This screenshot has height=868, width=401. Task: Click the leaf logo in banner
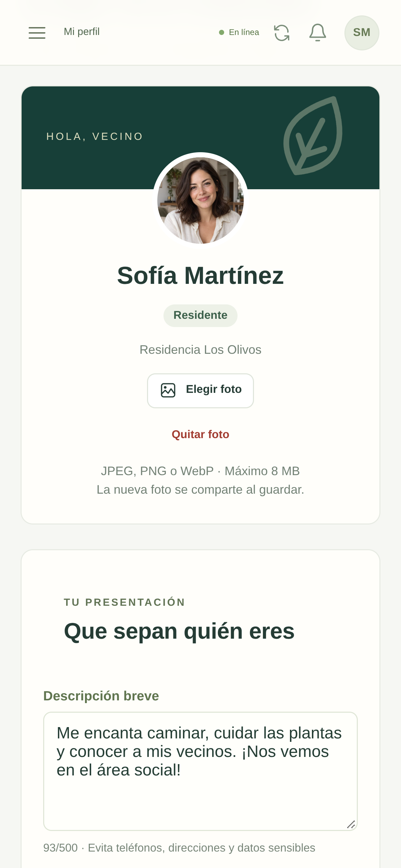[x=313, y=136]
